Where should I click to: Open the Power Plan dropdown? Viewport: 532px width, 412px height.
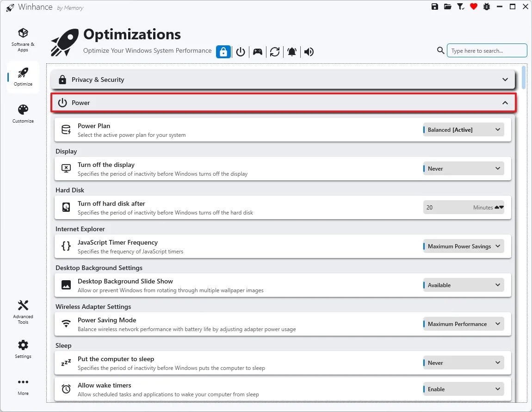pos(463,129)
